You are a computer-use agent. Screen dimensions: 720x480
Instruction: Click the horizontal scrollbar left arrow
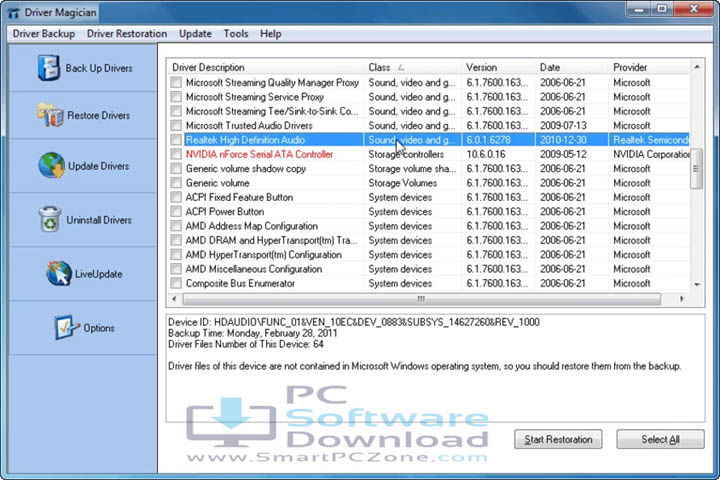174,299
